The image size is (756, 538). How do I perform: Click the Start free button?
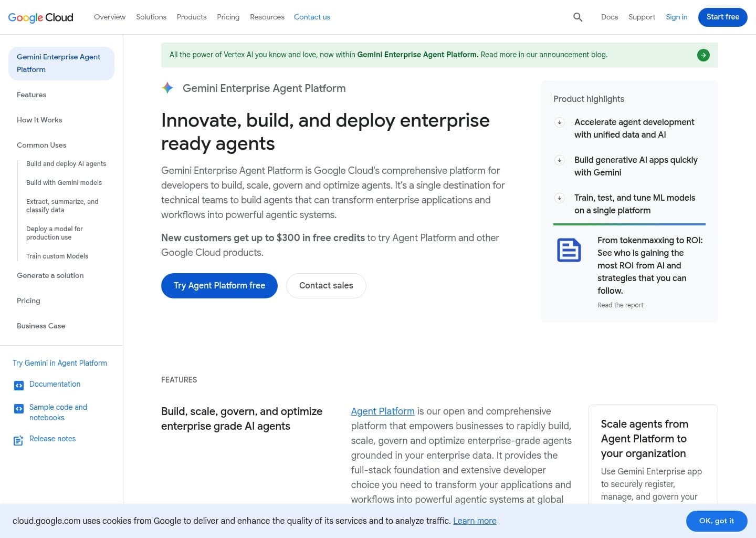tap(723, 17)
